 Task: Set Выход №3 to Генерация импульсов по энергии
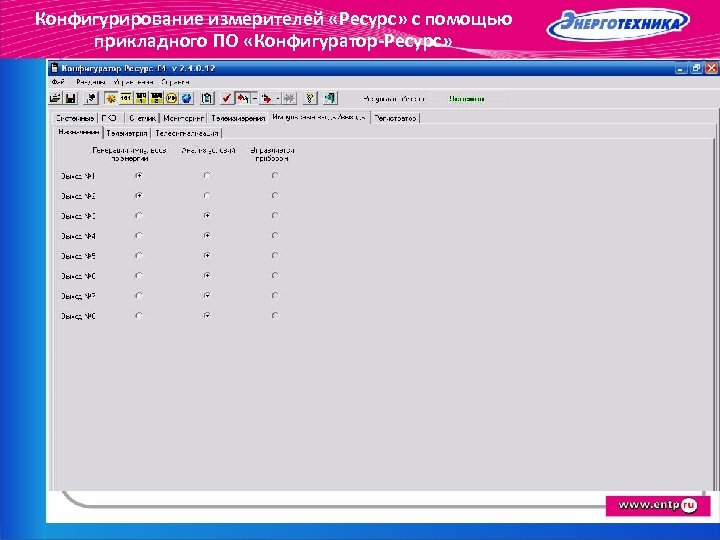[139, 215]
